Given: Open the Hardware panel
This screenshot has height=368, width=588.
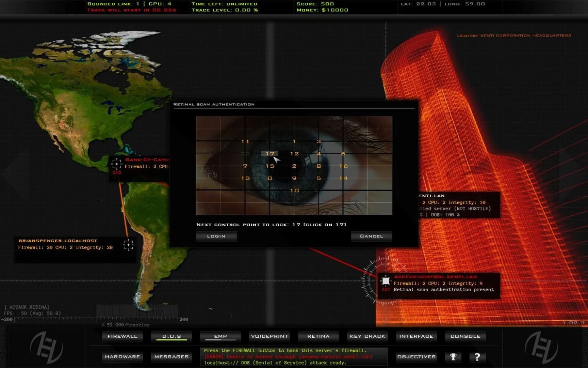Looking at the screenshot, I should (x=122, y=357).
